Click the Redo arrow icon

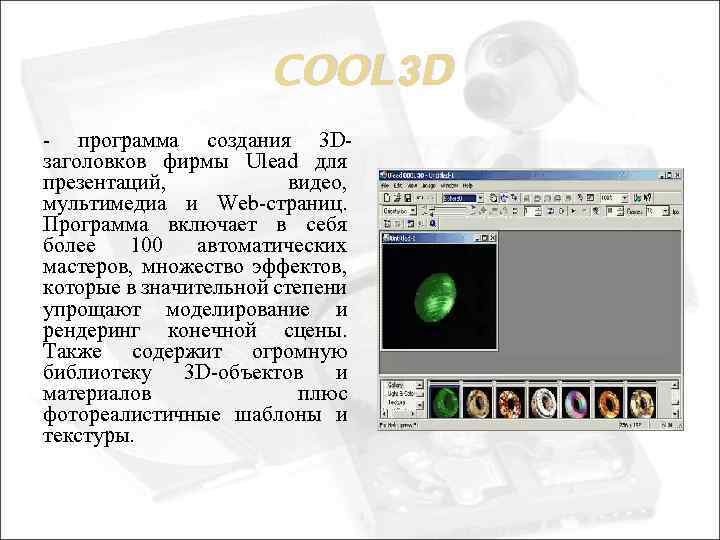pyautogui.click(x=431, y=198)
